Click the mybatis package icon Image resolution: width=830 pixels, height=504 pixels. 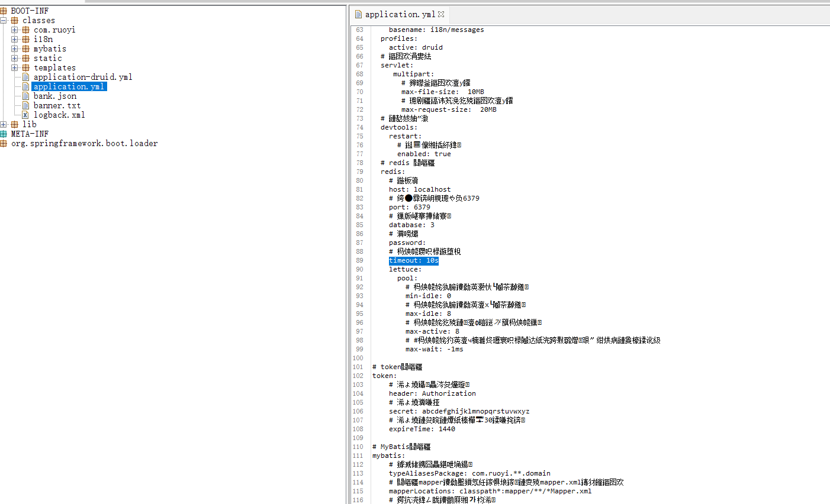tap(26, 49)
